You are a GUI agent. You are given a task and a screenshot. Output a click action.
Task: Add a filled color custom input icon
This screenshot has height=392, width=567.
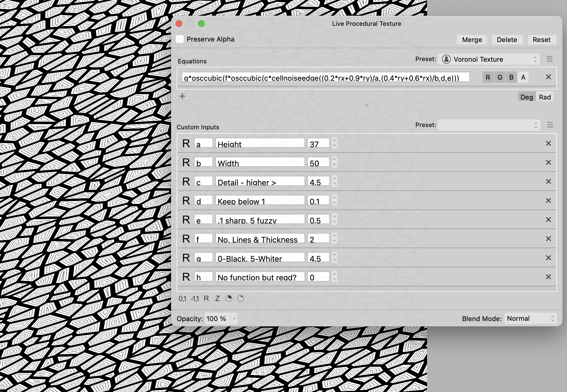(229, 298)
